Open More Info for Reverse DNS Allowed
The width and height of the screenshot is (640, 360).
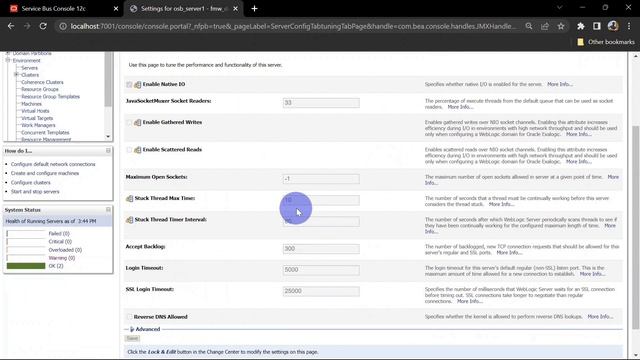(600, 316)
